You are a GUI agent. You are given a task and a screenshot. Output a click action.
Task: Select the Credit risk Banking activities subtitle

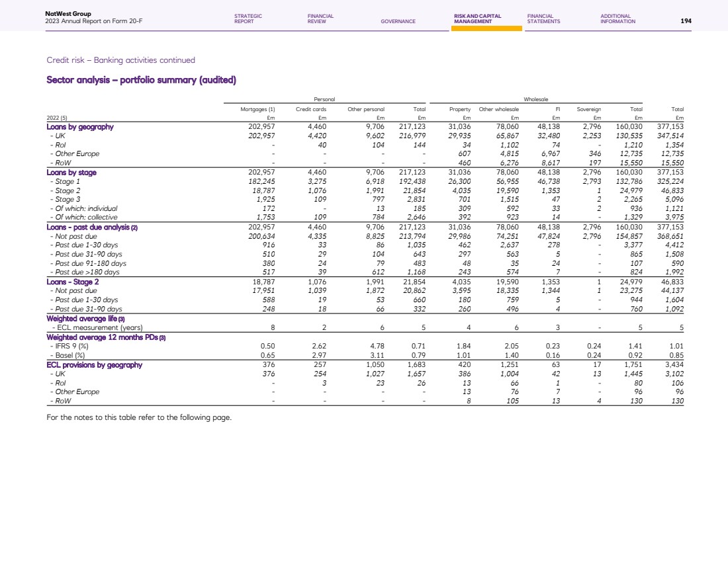(x=120, y=60)
